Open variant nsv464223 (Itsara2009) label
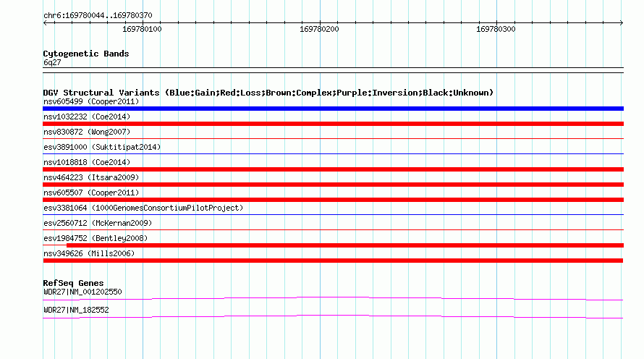This screenshot has width=644, height=359. tap(91, 177)
